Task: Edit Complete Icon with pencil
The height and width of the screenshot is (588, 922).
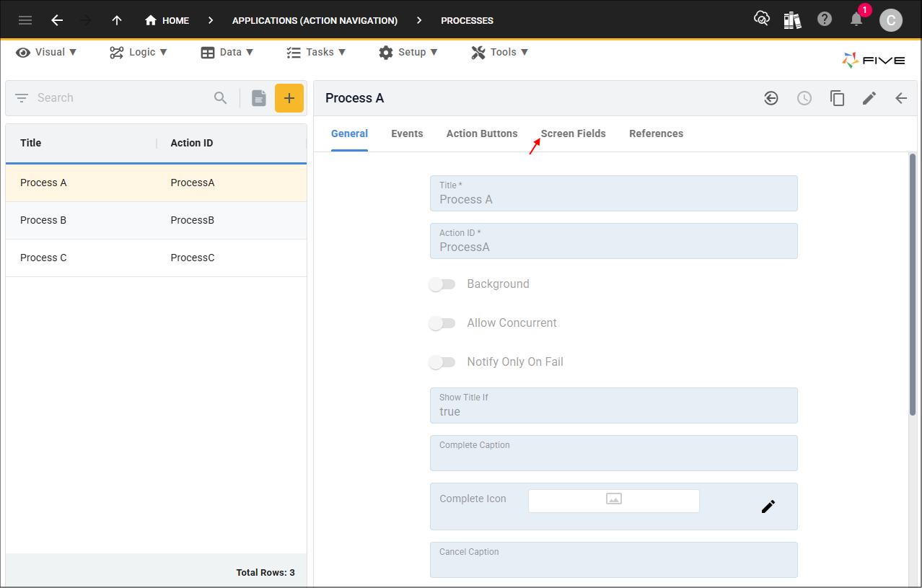Action: [x=768, y=506]
